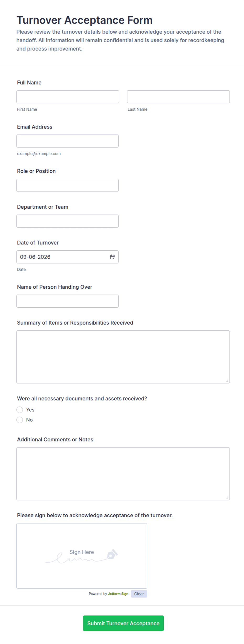244x644 pixels.
Task: Click the resize handle of Summary textarea
Action: coord(227,381)
